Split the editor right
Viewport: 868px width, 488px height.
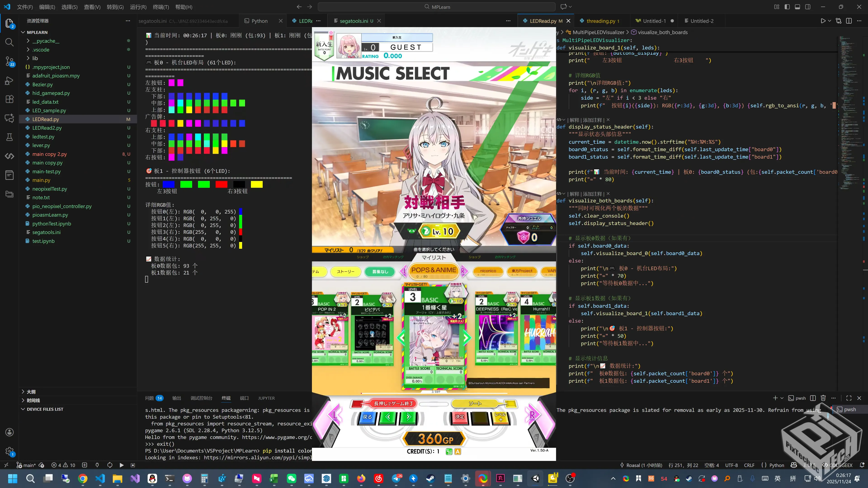click(x=849, y=21)
